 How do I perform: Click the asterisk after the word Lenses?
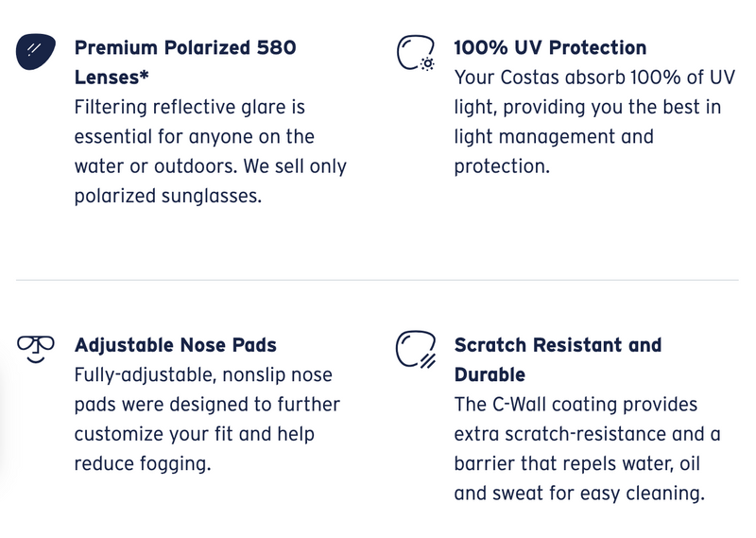(x=144, y=76)
